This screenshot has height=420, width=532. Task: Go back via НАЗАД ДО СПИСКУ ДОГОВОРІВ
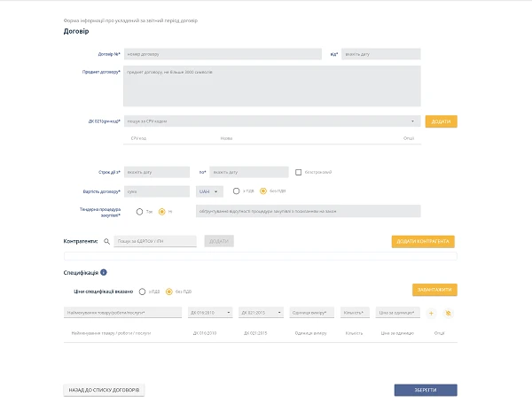[104, 390]
